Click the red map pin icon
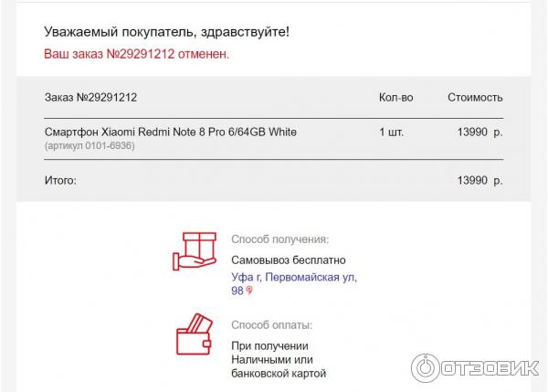Viewport: 548px width, 392px height. pos(249,291)
